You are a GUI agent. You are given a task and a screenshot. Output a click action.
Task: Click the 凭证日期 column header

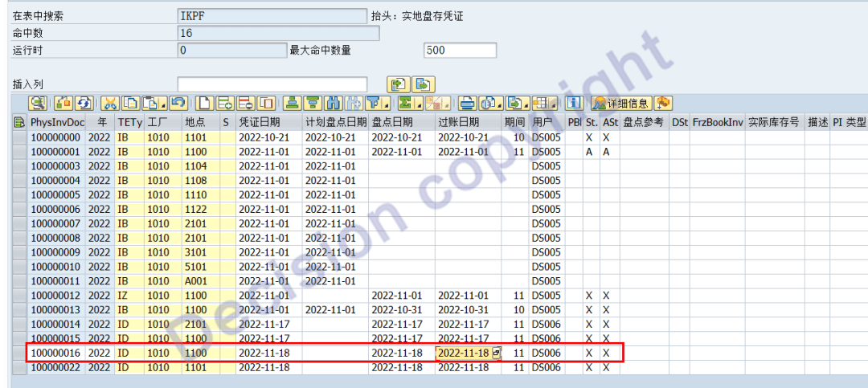(x=269, y=122)
